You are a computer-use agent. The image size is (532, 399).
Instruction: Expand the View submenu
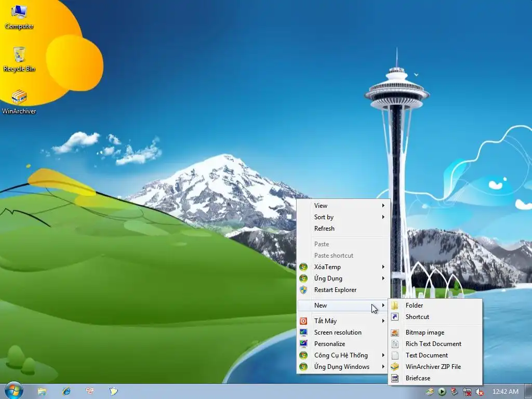pos(343,206)
